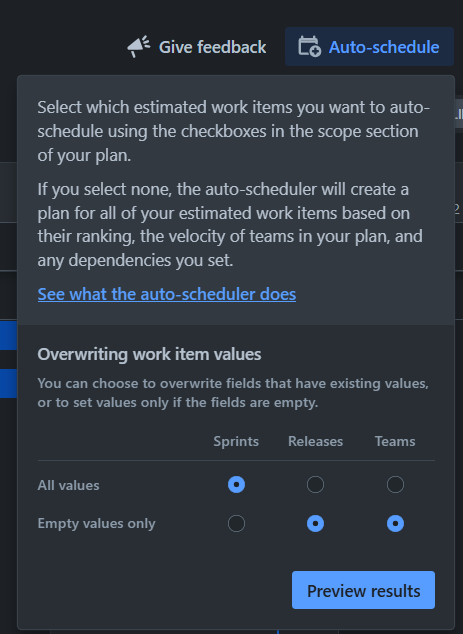
Task: Click the Teams column header
Action: [x=395, y=441]
